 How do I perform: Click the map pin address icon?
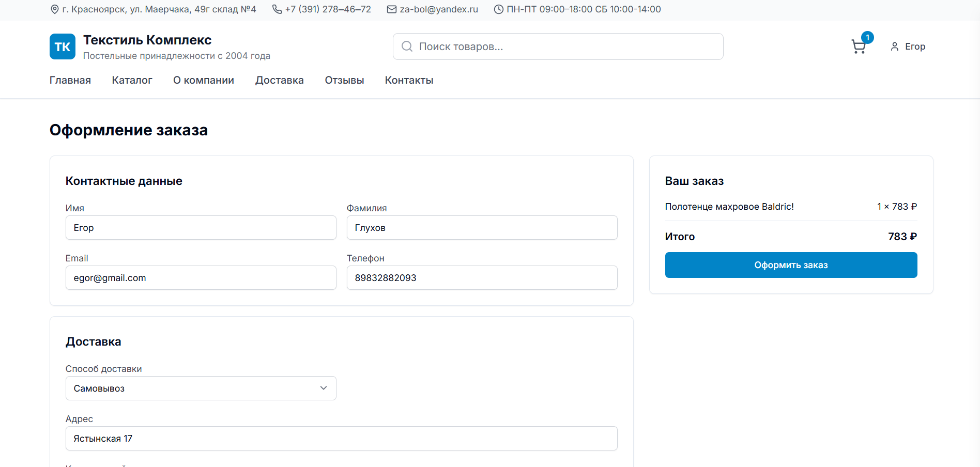pos(54,9)
